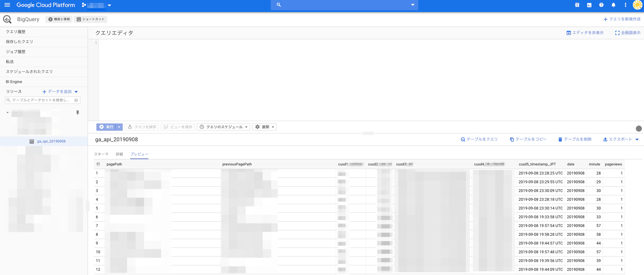Click the 実行 run button
The width and height of the screenshot is (644, 275).
(106, 127)
